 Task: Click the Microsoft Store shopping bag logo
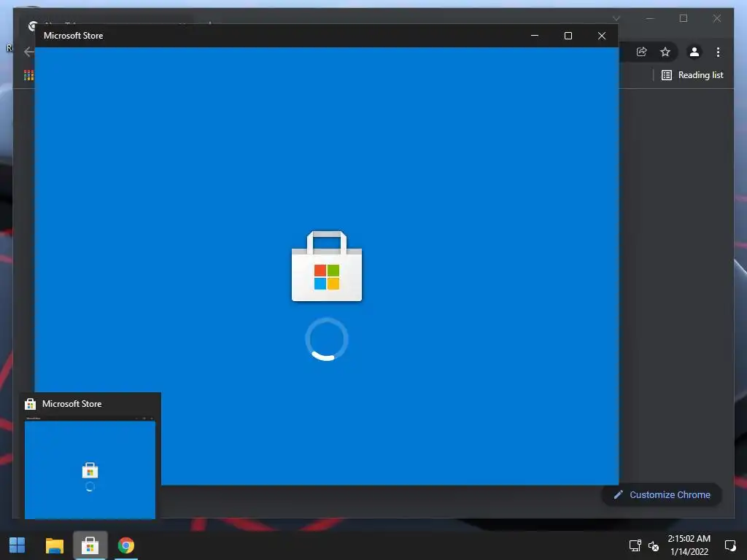pyautogui.click(x=327, y=266)
